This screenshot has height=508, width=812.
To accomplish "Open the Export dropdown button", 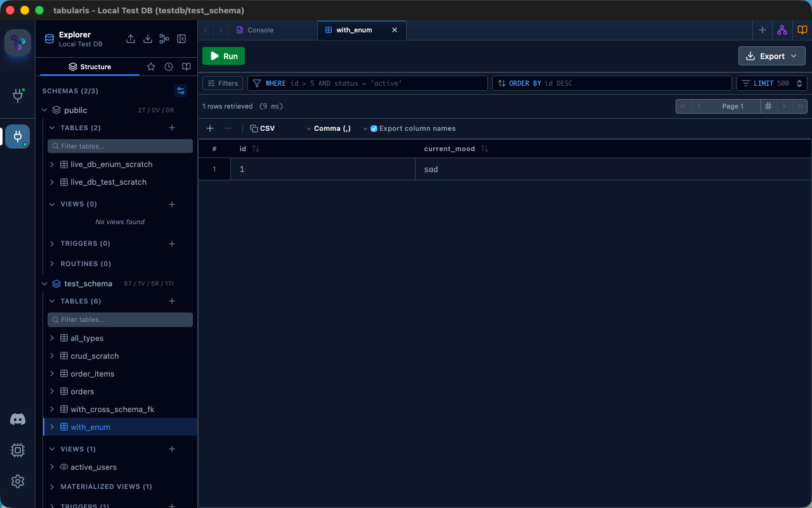I will 772,56.
